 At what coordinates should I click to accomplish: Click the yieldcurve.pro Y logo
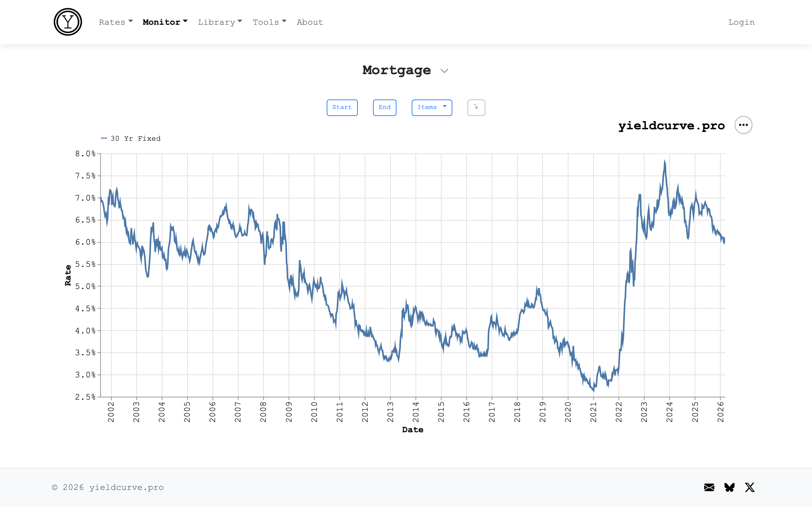[x=68, y=22]
